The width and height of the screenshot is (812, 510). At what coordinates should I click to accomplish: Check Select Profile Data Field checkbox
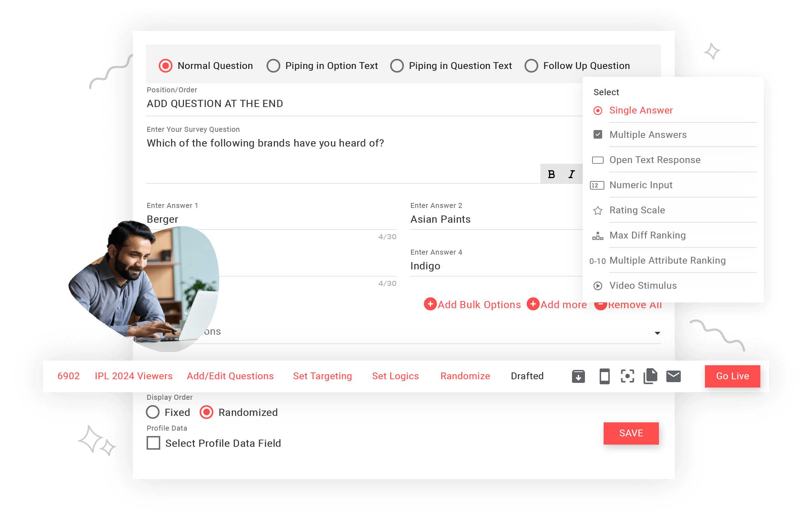[x=153, y=443]
